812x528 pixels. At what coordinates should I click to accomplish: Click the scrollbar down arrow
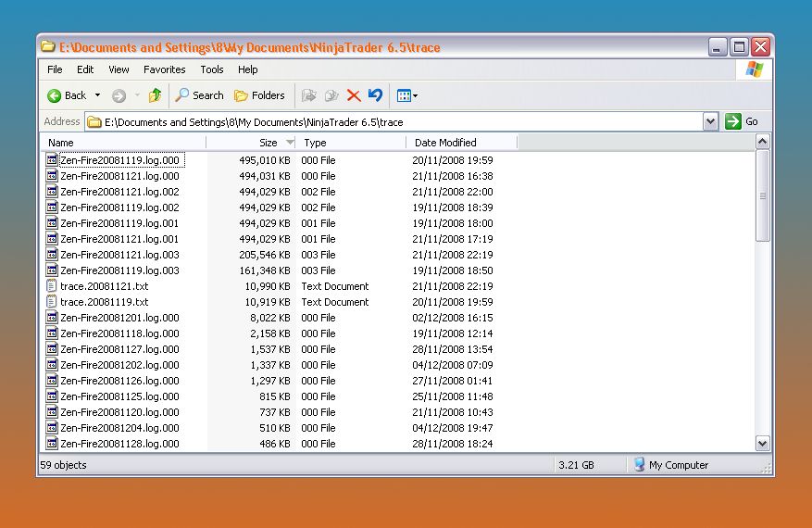coord(762,444)
